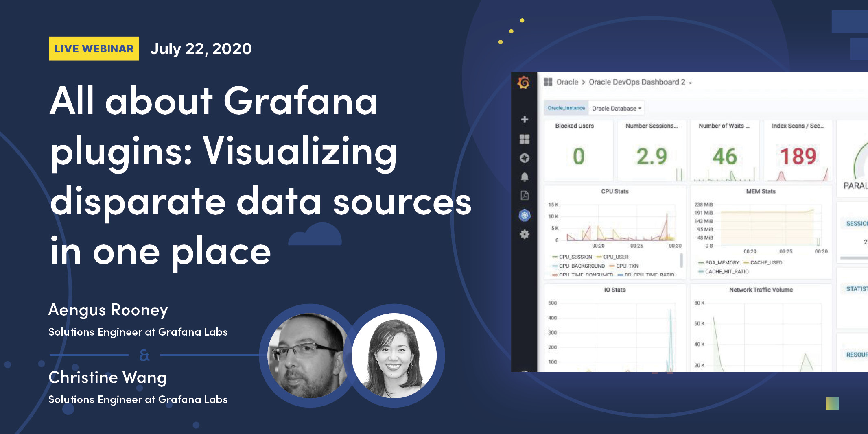Click the Oracle folder breadcrumb
The width and height of the screenshot is (868, 434).
pos(567,82)
